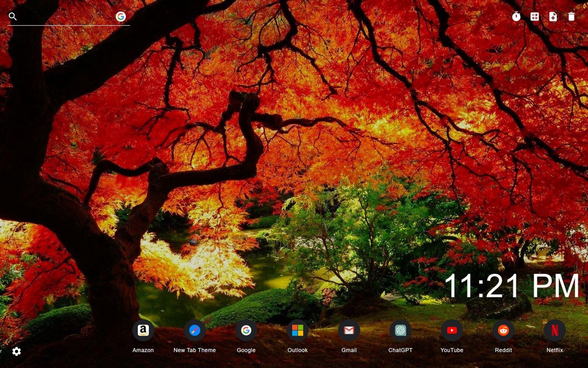Screen dimensions: 588x368
Task: Open the YouTube shortcut icon
Action: 452,330
